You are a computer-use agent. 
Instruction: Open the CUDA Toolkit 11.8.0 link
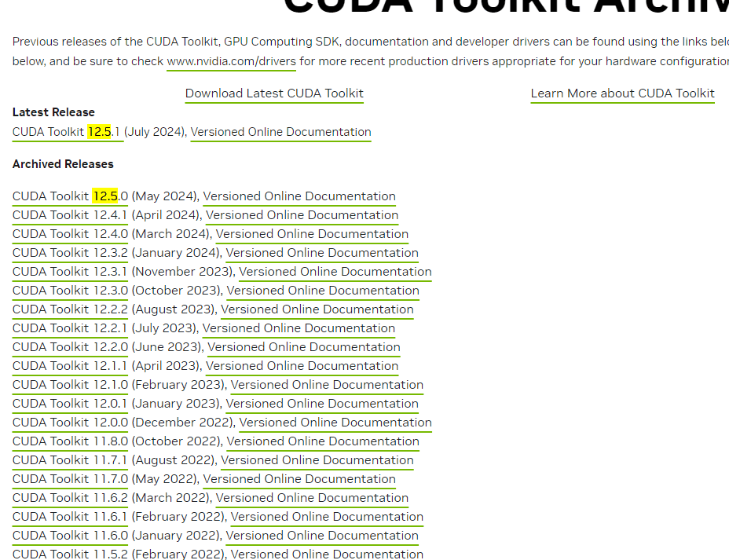pos(70,441)
